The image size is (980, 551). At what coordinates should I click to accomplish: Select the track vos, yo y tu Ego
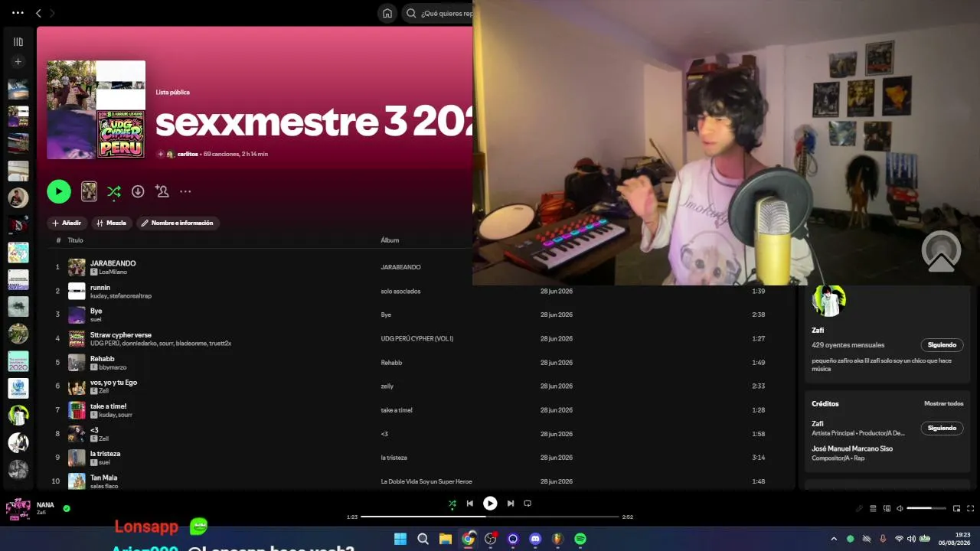[x=113, y=382]
